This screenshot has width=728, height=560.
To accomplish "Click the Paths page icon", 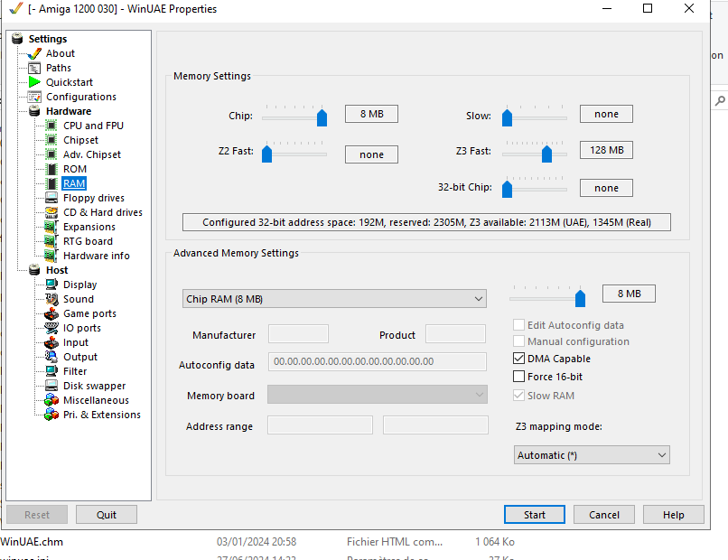I will pyautogui.click(x=34, y=69).
